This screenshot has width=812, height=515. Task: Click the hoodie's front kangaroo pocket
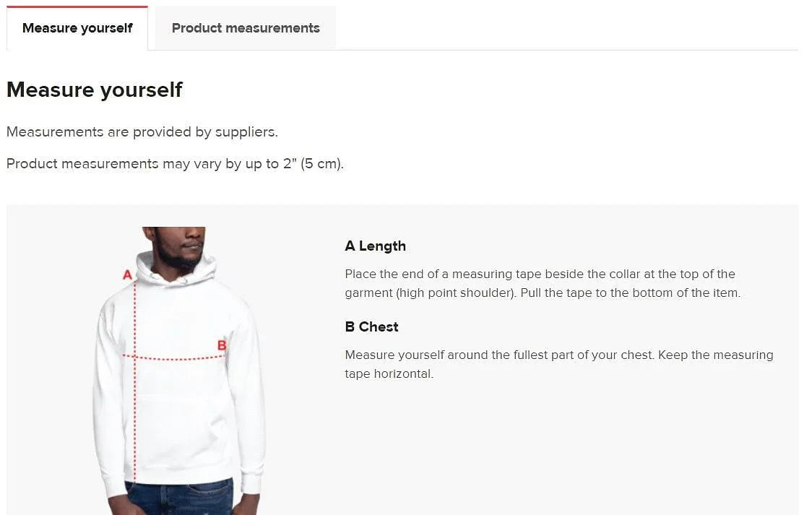click(x=181, y=426)
